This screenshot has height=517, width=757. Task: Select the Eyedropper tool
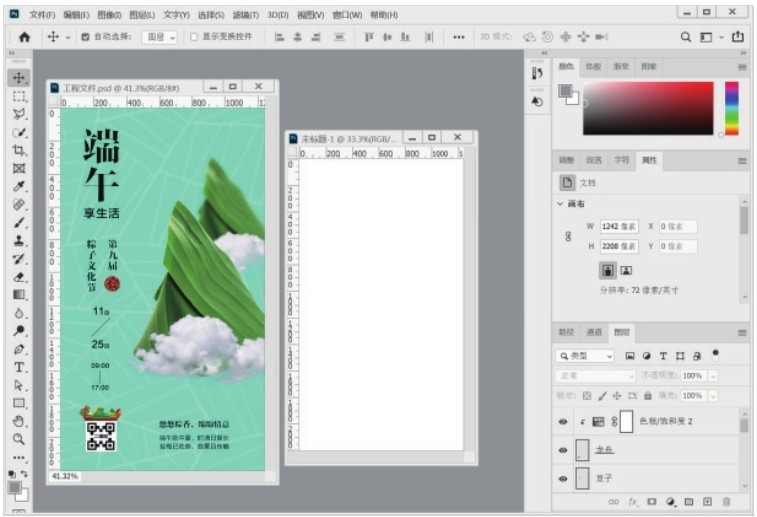pyautogui.click(x=19, y=186)
